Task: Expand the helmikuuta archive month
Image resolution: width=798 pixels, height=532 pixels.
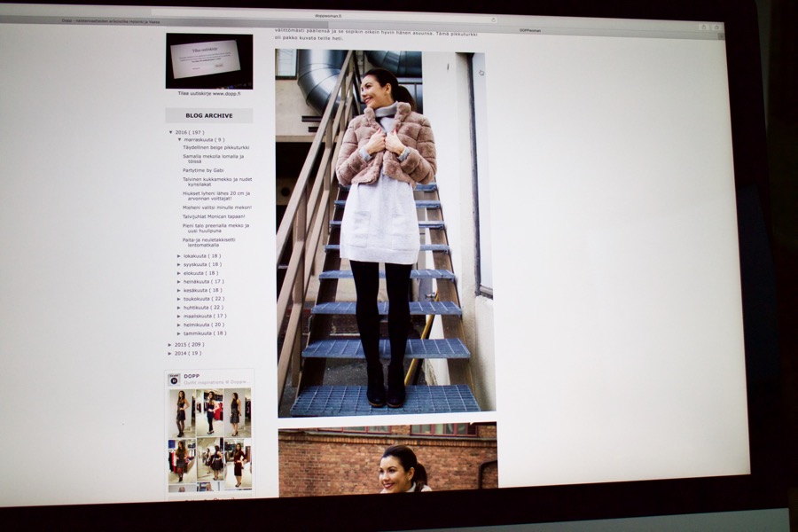Action: [178, 325]
